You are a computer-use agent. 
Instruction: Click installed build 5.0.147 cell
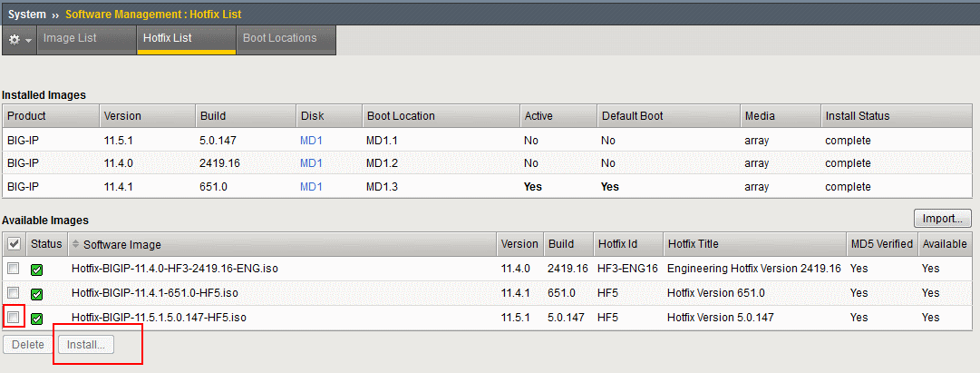pyautogui.click(x=218, y=141)
